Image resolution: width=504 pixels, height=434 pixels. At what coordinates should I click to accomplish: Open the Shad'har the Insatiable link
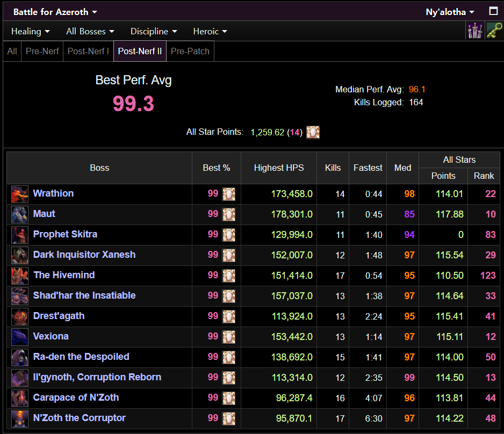click(x=84, y=295)
